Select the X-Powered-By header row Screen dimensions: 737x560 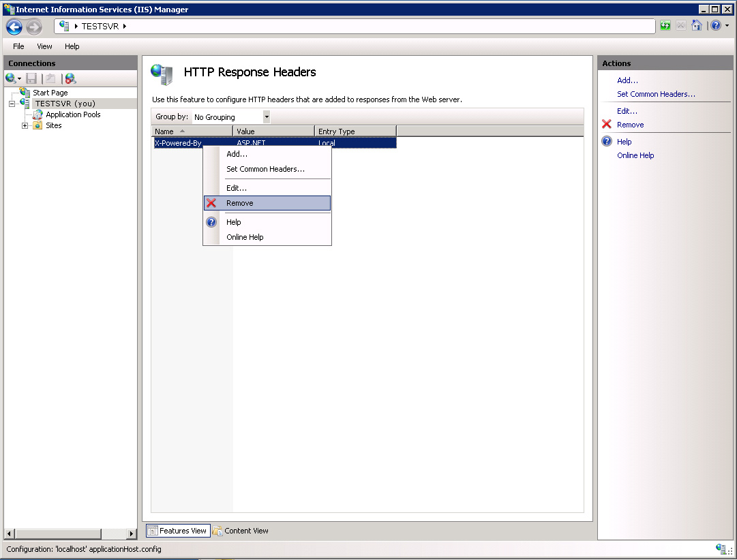tap(275, 142)
